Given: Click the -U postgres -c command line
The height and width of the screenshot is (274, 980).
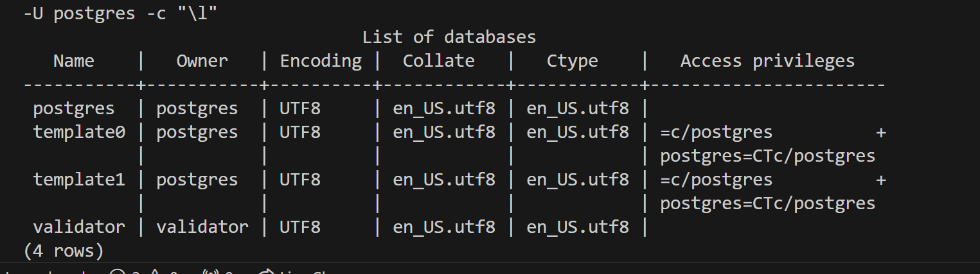Looking at the screenshot, I should (x=120, y=14).
